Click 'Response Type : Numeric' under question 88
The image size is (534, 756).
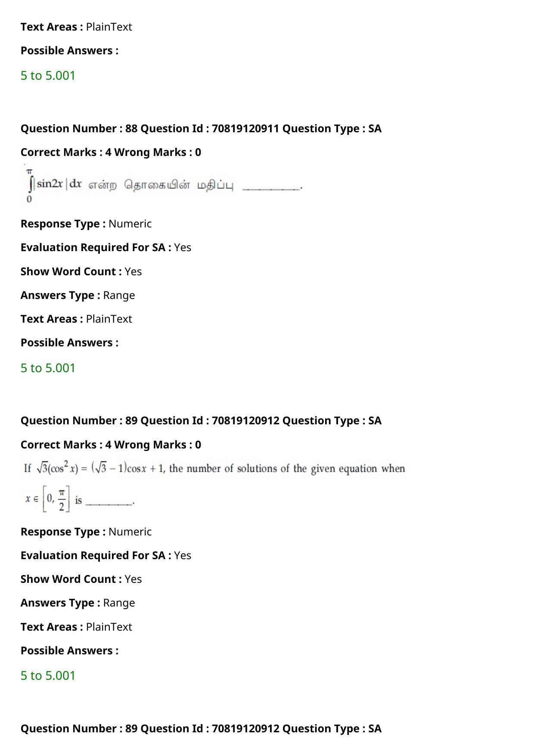point(86,224)
